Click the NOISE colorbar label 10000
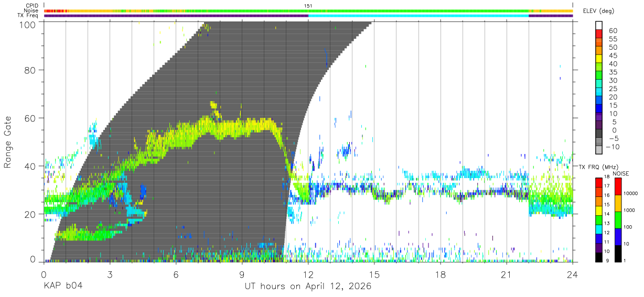 point(631,194)
